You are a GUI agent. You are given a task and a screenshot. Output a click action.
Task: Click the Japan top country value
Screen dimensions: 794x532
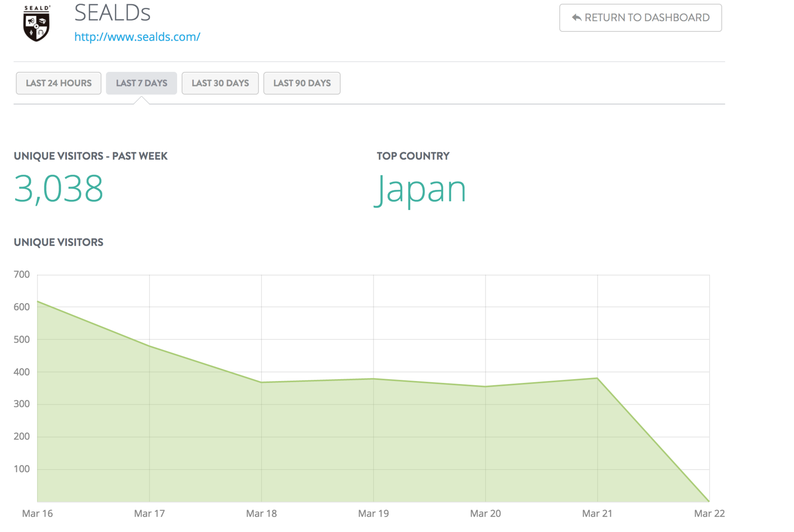pos(421,190)
